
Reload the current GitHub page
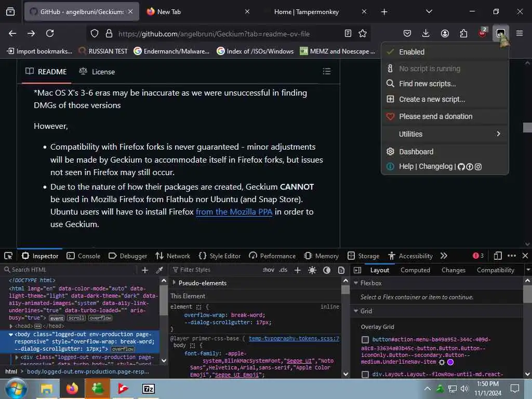50,33
